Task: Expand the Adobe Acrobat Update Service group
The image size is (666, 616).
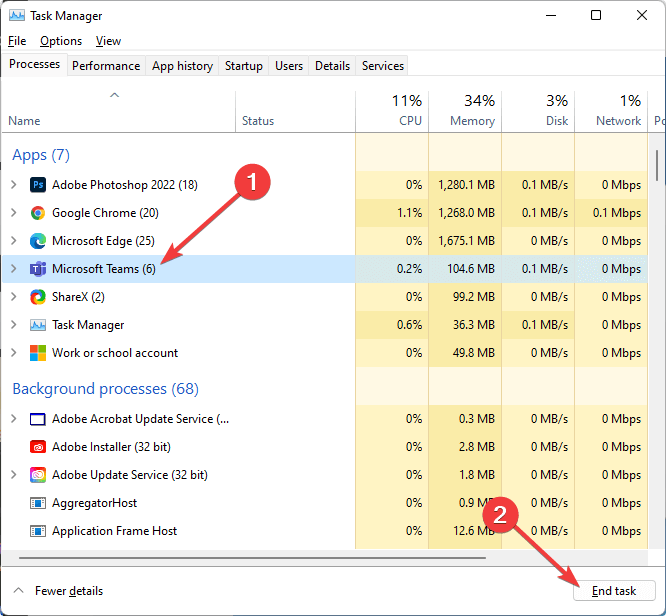Action: point(14,419)
